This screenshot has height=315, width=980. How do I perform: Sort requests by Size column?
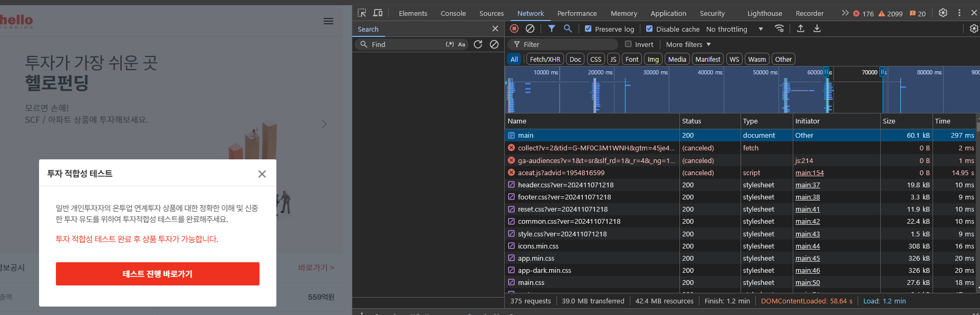click(906, 121)
